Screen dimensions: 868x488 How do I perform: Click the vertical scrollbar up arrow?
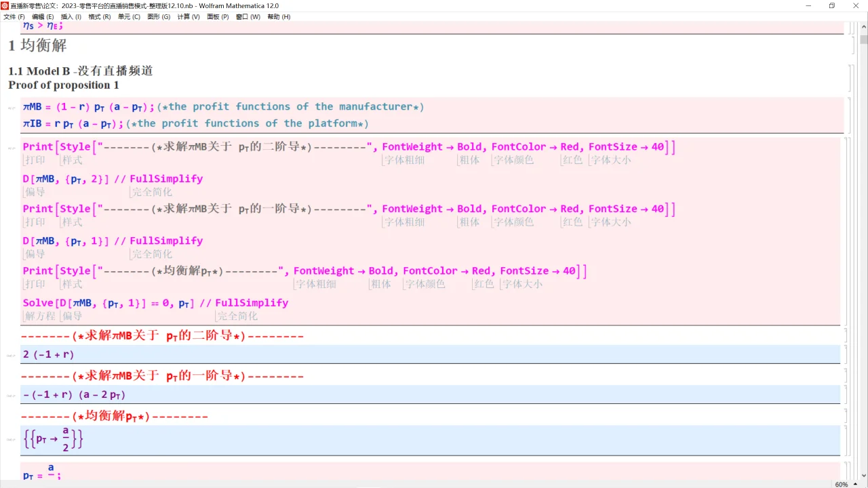(x=863, y=26)
